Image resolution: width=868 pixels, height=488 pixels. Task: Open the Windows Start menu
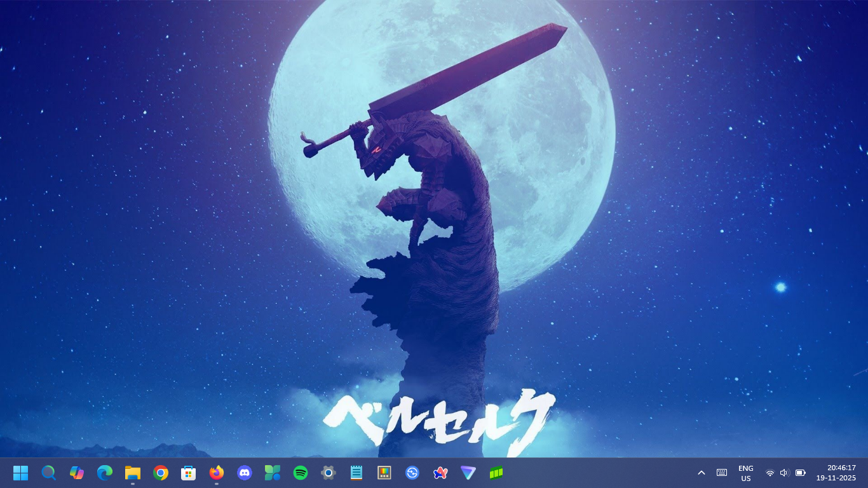pyautogui.click(x=21, y=473)
